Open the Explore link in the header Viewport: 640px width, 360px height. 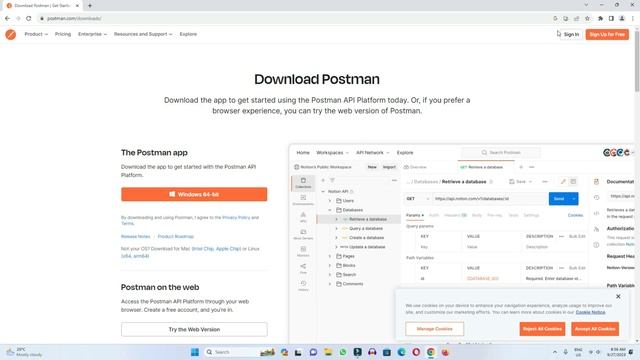[x=188, y=34]
